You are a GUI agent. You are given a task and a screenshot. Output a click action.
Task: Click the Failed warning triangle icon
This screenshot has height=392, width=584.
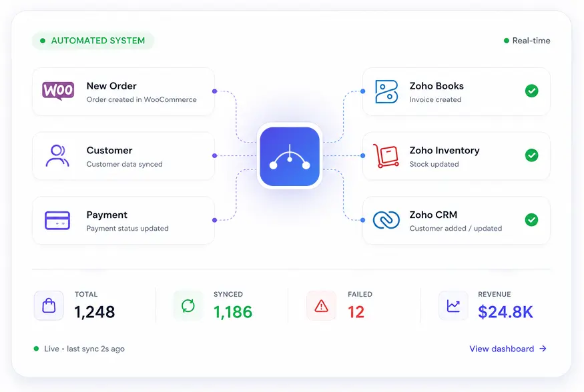point(321,305)
